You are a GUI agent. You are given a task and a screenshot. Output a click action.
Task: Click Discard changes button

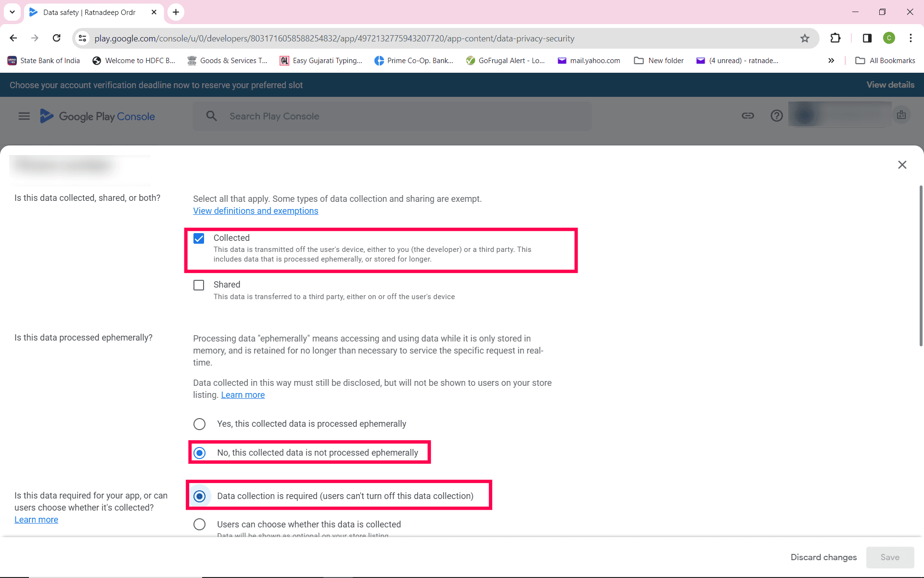tap(823, 557)
